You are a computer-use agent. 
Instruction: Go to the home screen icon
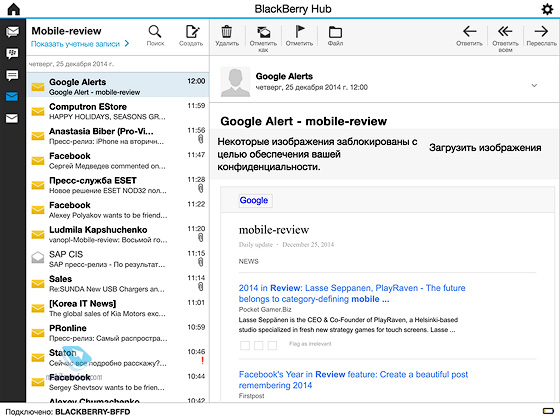(x=13, y=9)
